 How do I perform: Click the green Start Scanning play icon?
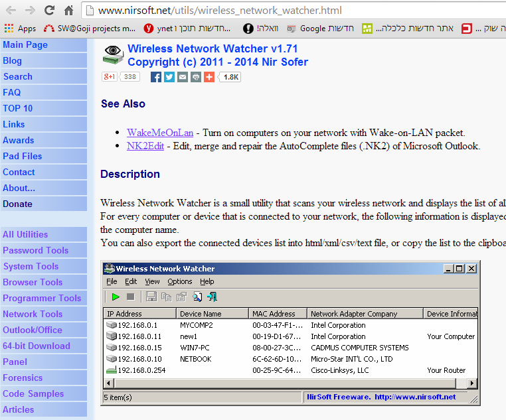click(x=116, y=297)
